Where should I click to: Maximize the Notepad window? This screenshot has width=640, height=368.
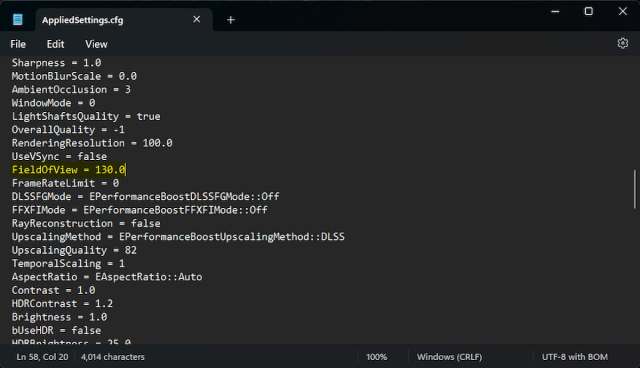coord(589,11)
